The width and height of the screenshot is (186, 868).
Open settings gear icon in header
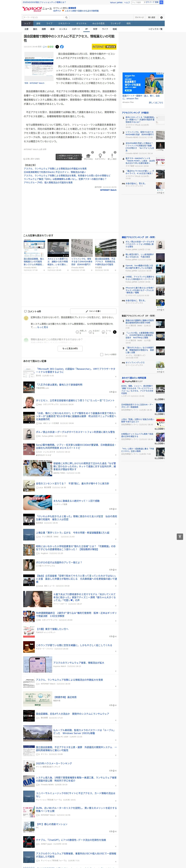coord(161,18)
